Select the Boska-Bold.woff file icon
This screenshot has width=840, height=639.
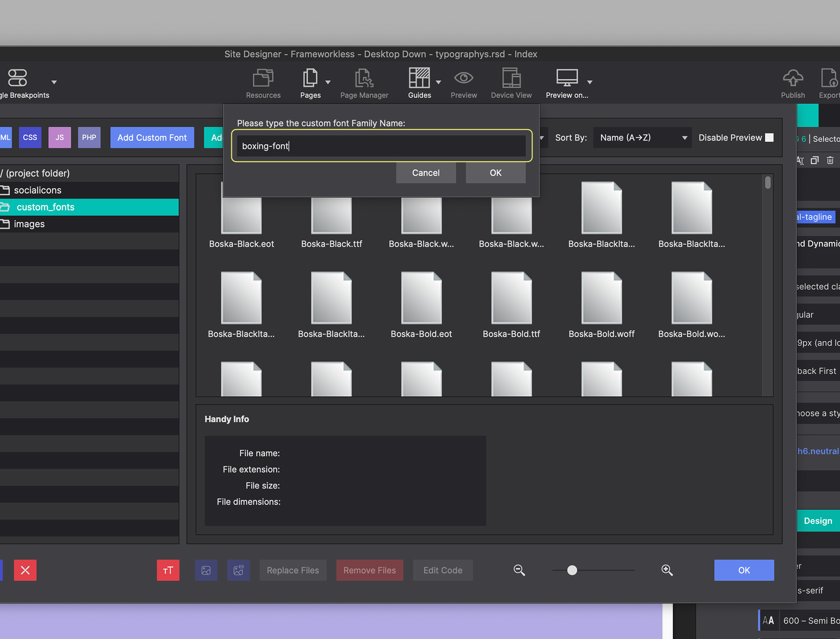point(602,299)
